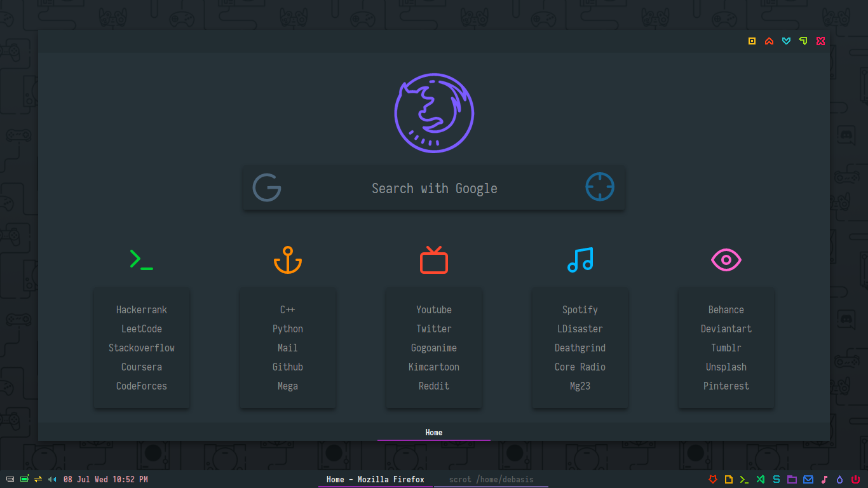This screenshot has height=488, width=868.
Task: Click the speaker volume panel icon
Action: pos(52,479)
